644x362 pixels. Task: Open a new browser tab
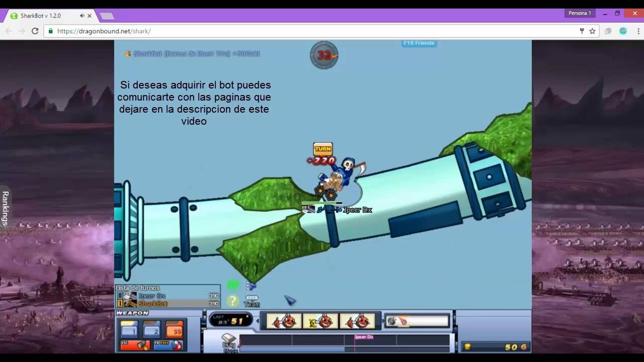[107, 16]
